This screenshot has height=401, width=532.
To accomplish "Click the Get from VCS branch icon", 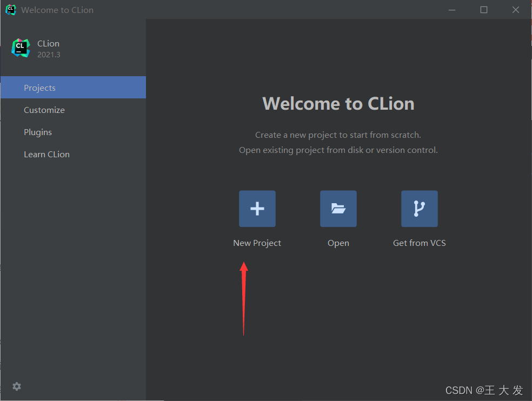I will tap(420, 209).
